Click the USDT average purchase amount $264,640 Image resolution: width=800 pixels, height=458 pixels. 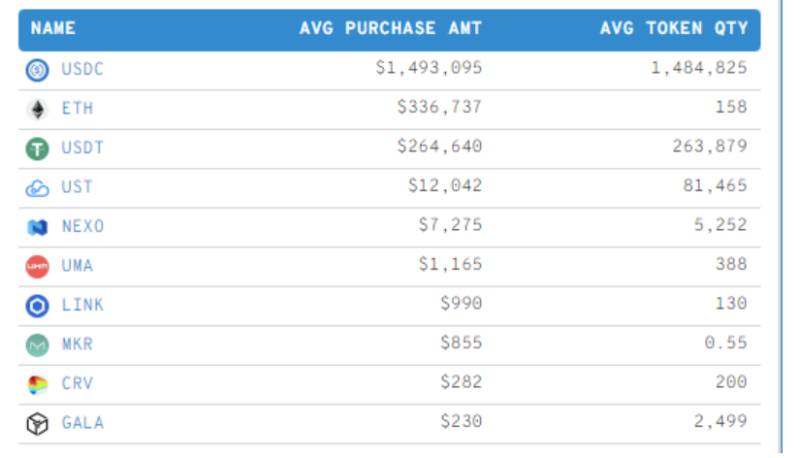tap(439, 147)
